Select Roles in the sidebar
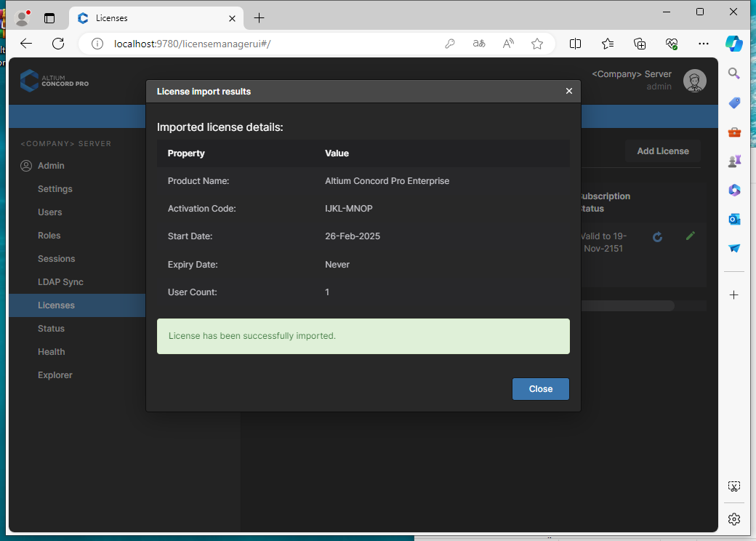 click(x=49, y=236)
